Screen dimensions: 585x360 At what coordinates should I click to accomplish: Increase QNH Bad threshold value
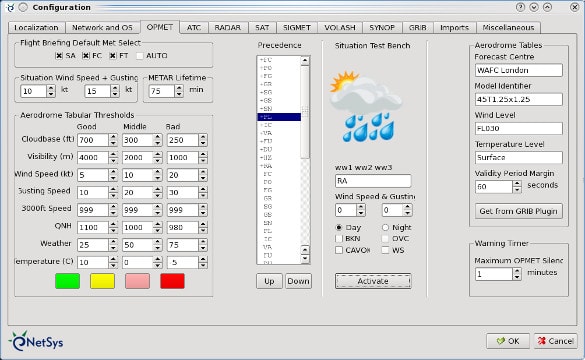pyautogui.click(x=203, y=224)
